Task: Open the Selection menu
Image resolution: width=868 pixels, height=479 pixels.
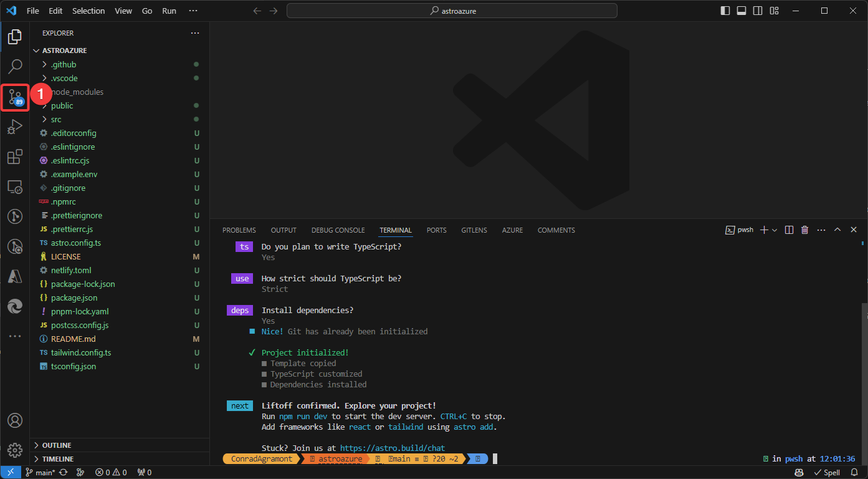Action: click(x=88, y=11)
